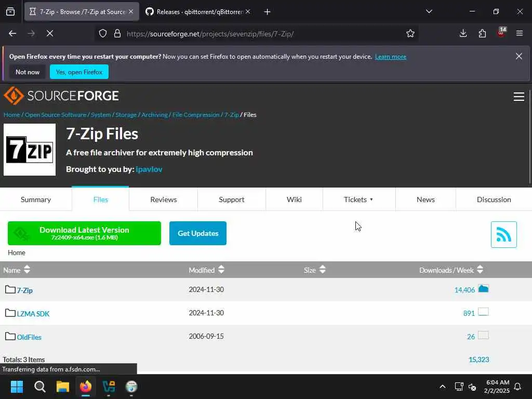Open the Discussion tab
The height and width of the screenshot is (399, 532).
(494, 199)
